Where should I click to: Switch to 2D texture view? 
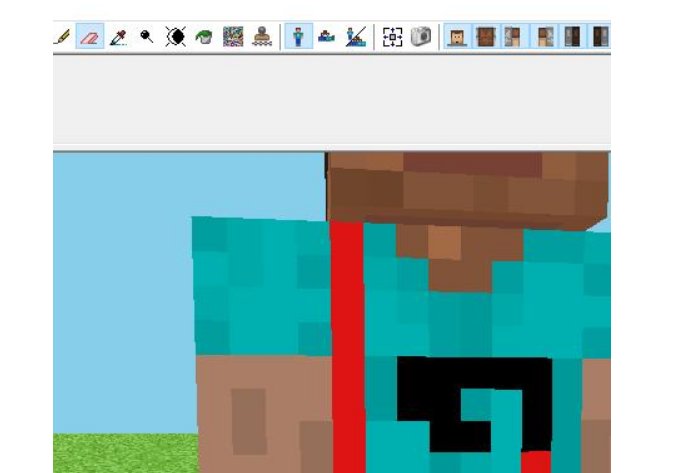326,37
